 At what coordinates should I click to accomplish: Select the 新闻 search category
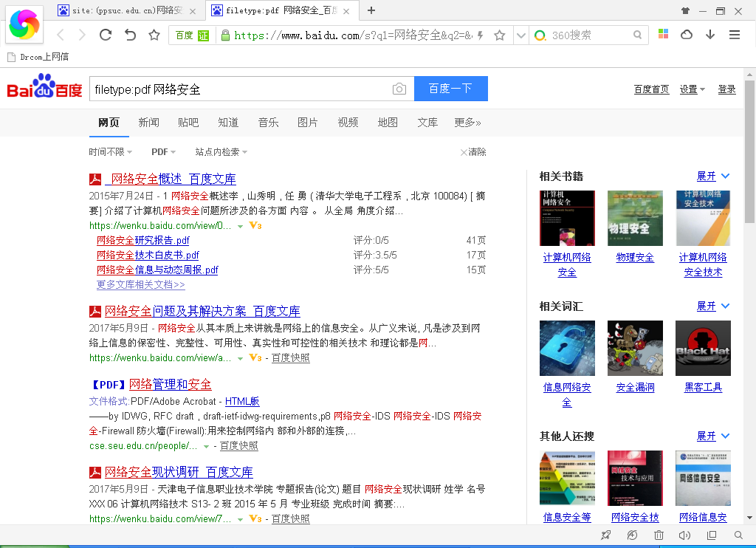pos(148,123)
